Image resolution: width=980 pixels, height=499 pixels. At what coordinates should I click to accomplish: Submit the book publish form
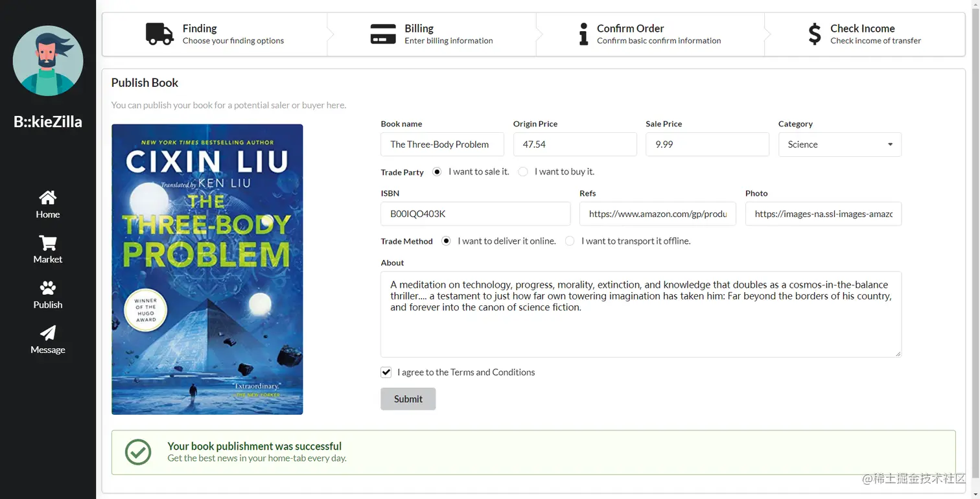tap(408, 399)
